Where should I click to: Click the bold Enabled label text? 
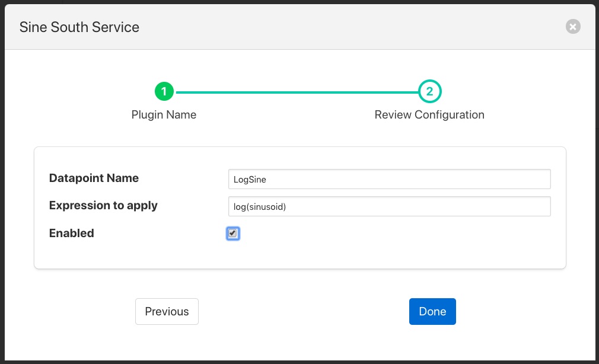pos(72,233)
